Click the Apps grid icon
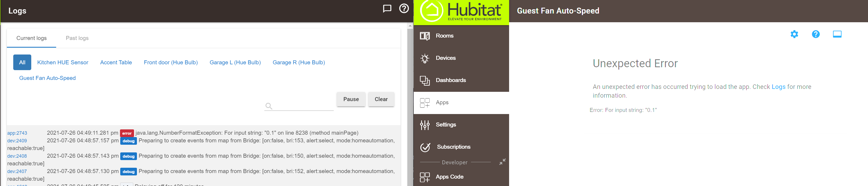This screenshot has width=868, height=186. (425, 103)
